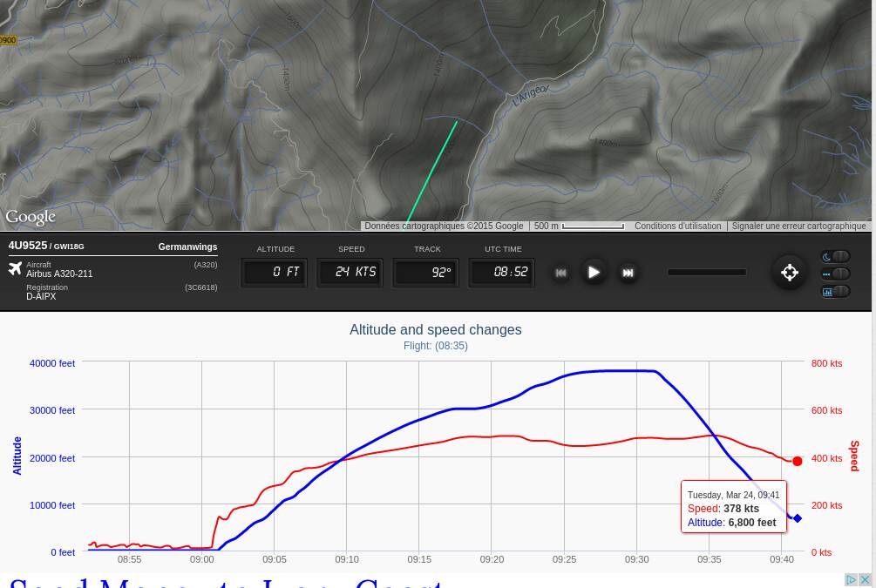Click the Germanwings airline name

(x=187, y=247)
